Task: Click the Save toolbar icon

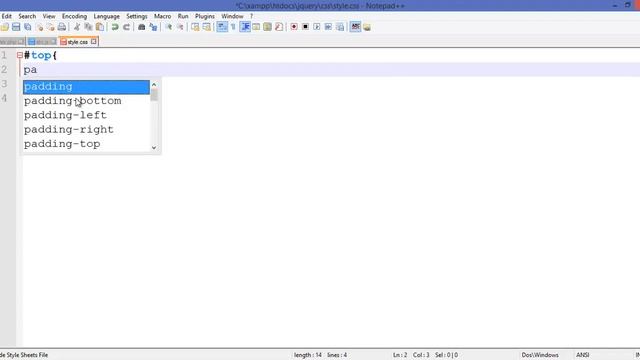Action: point(16,27)
